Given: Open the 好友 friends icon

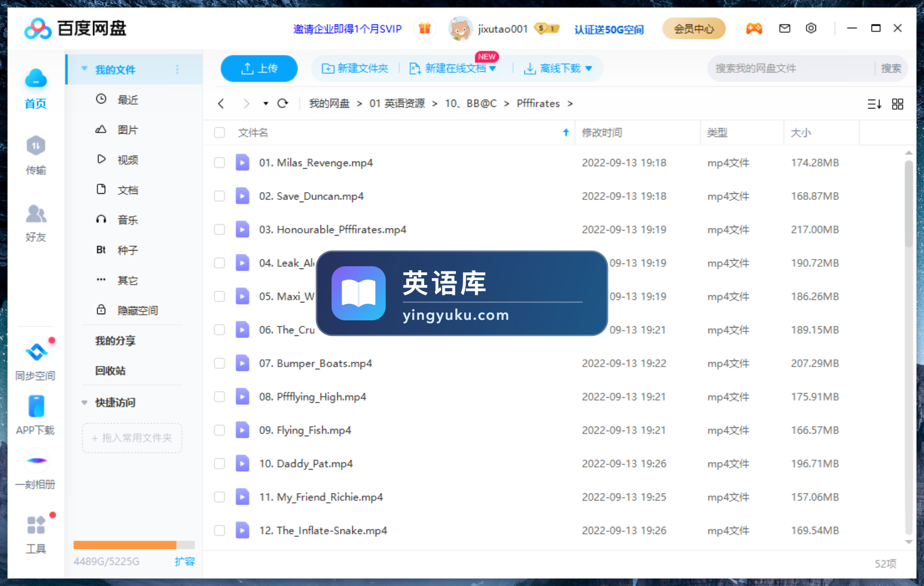Looking at the screenshot, I should point(36,213).
